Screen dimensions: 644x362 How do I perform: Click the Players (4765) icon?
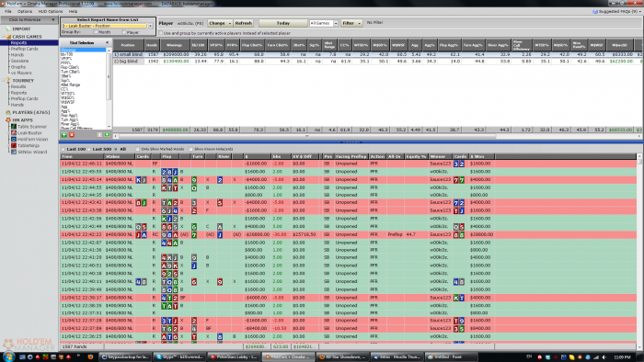(x=7, y=112)
